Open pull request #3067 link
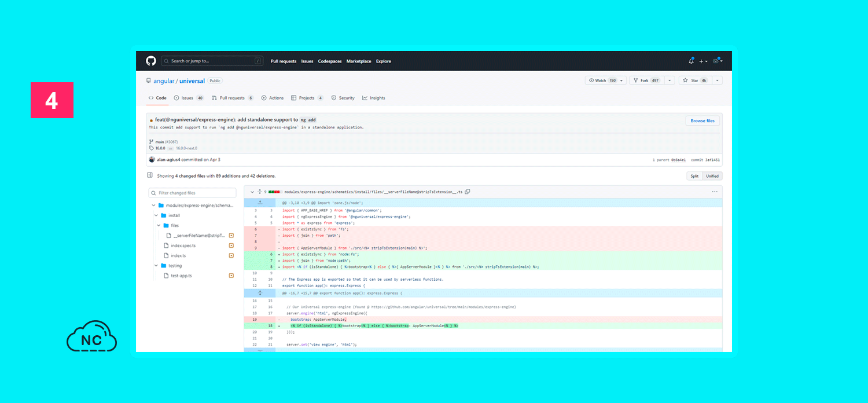Viewport: 868px width, 403px height. (x=171, y=141)
